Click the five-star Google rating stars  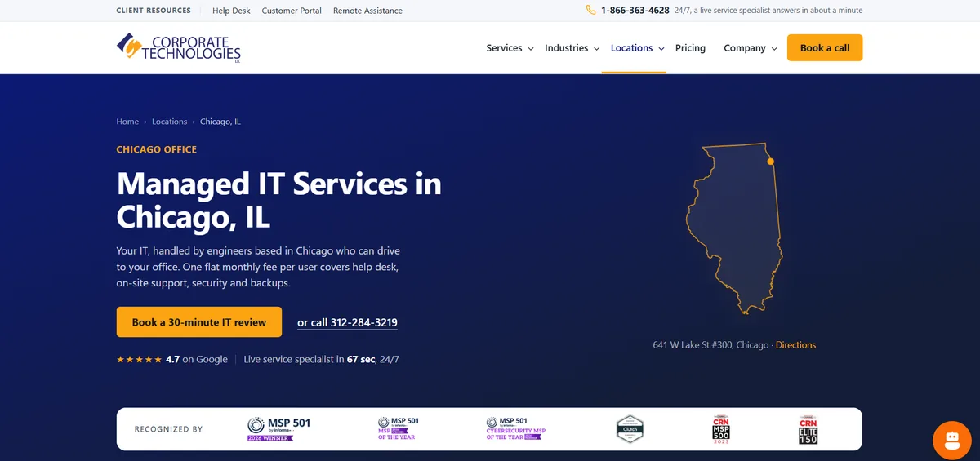[140, 359]
